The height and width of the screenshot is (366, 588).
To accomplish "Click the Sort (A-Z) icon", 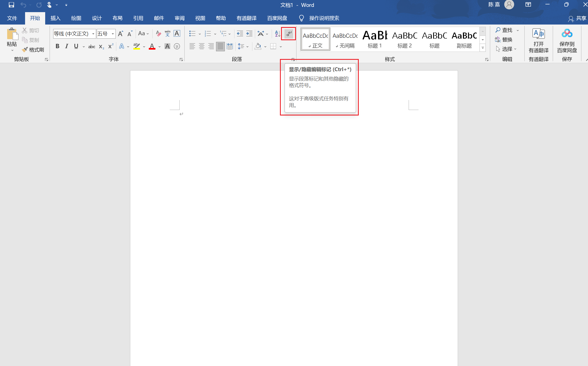I will click(277, 34).
